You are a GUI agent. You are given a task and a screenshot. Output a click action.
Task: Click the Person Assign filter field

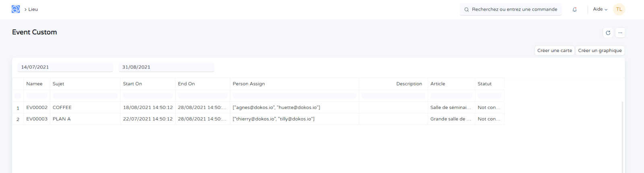294,96
